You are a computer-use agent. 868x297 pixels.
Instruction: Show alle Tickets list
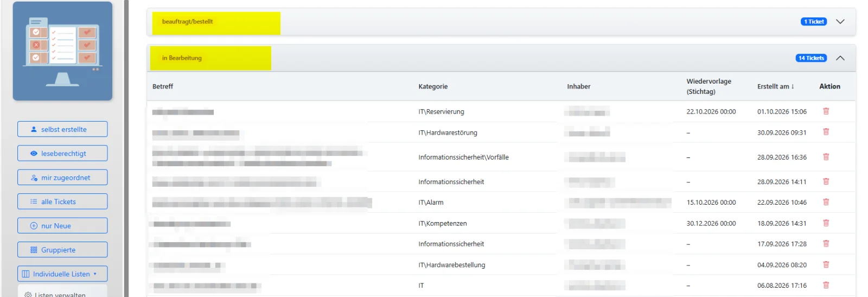(62, 201)
